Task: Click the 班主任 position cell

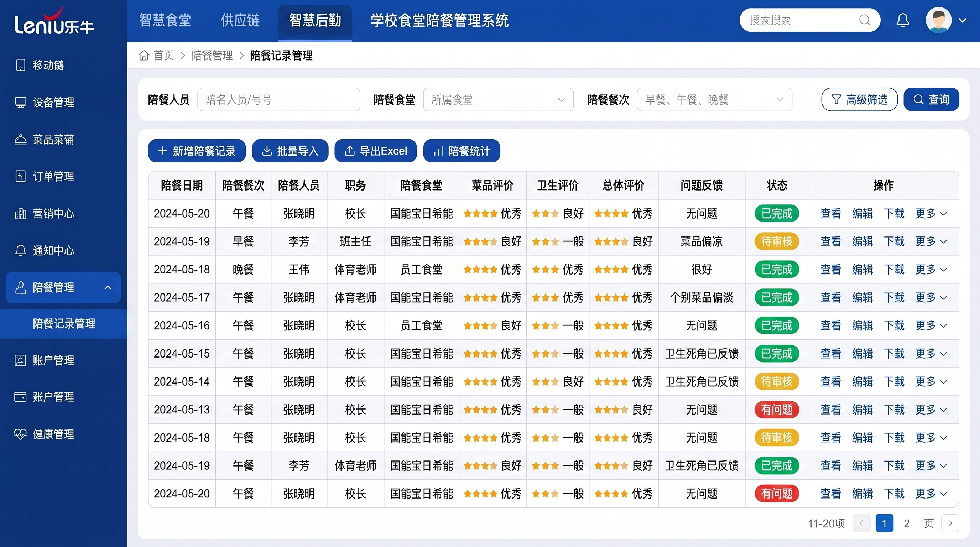Action: tap(355, 241)
